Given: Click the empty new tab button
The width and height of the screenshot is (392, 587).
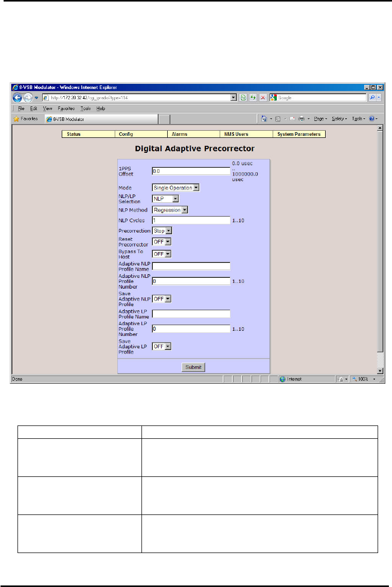Looking at the screenshot, I should [165, 119].
